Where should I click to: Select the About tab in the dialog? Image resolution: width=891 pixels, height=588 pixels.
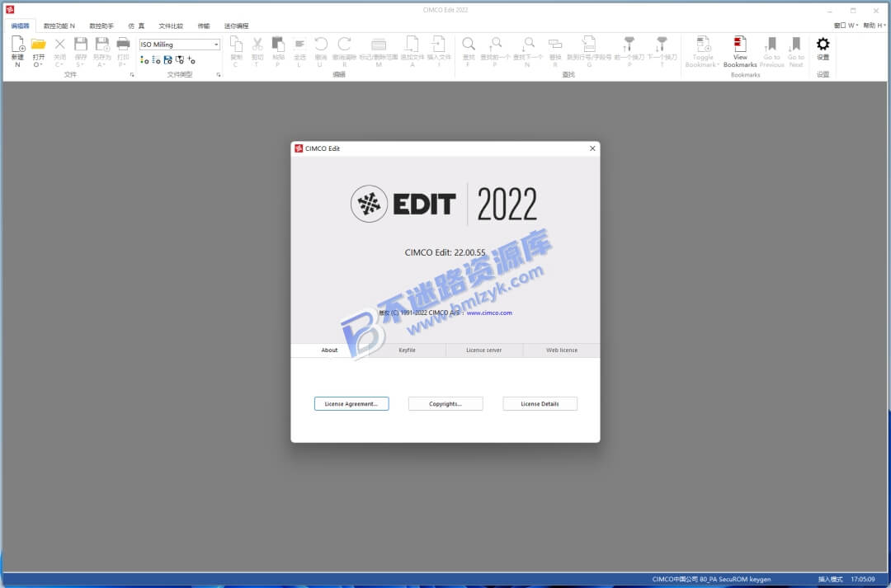[329, 350]
